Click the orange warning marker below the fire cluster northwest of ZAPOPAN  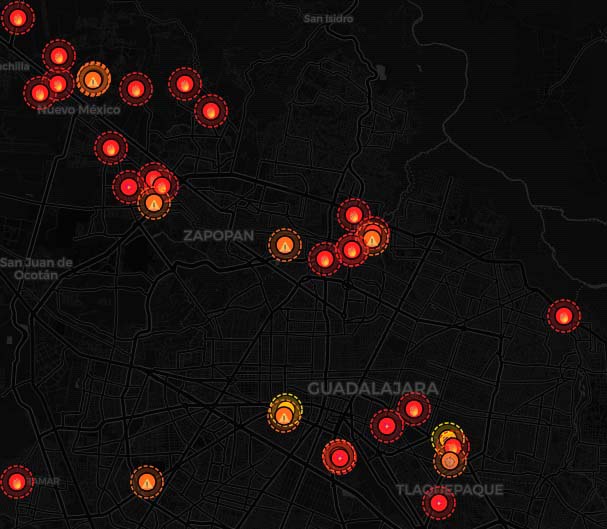[154, 203]
